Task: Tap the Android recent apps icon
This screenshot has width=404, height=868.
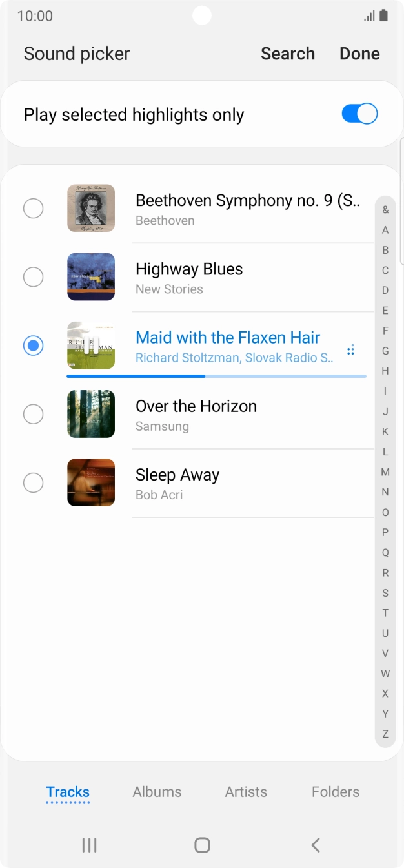Action: coord(90,845)
